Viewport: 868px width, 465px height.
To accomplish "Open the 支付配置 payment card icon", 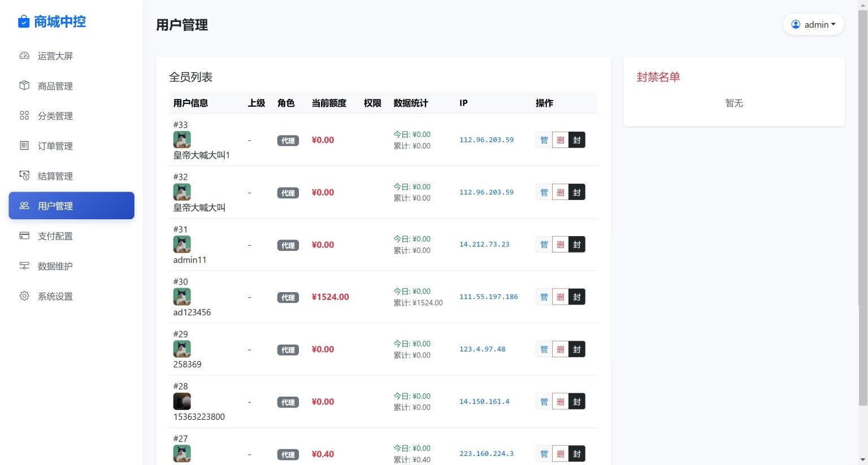I will click(24, 236).
